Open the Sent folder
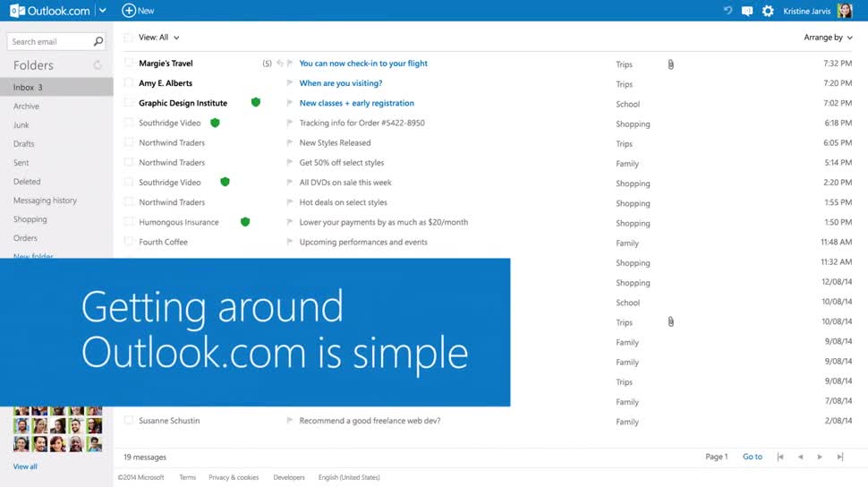 pos(21,162)
